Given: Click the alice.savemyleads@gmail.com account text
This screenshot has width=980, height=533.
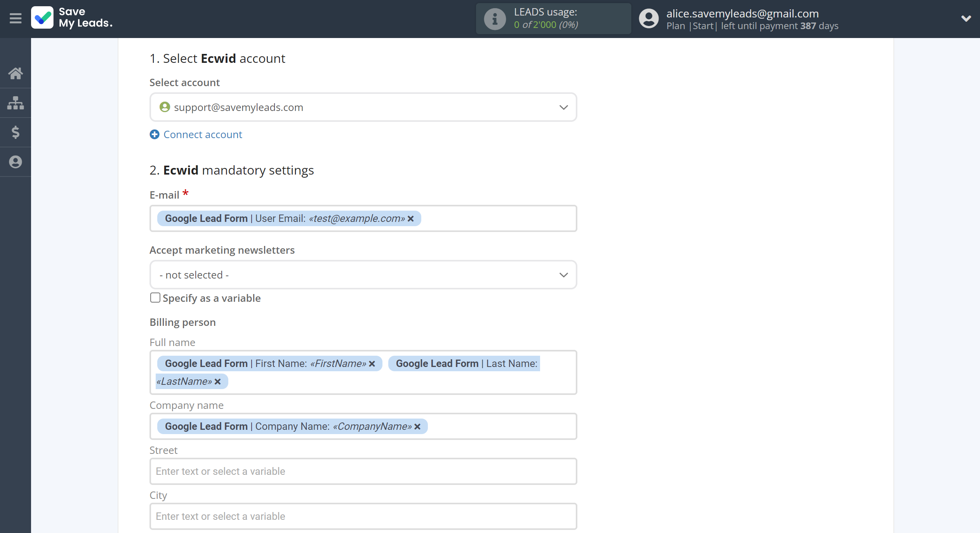Looking at the screenshot, I should (742, 14).
